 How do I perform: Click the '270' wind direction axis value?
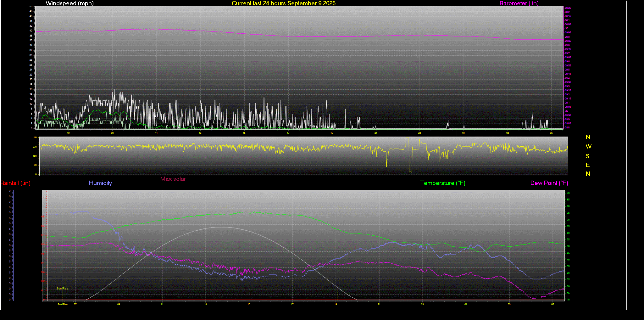click(35, 147)
